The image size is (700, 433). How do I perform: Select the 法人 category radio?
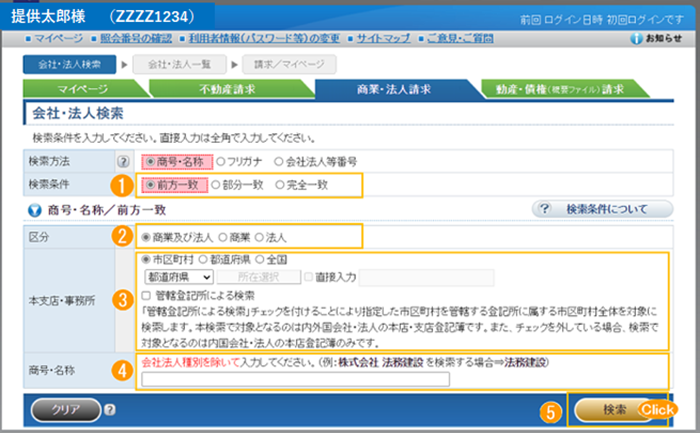coord(259,237)
